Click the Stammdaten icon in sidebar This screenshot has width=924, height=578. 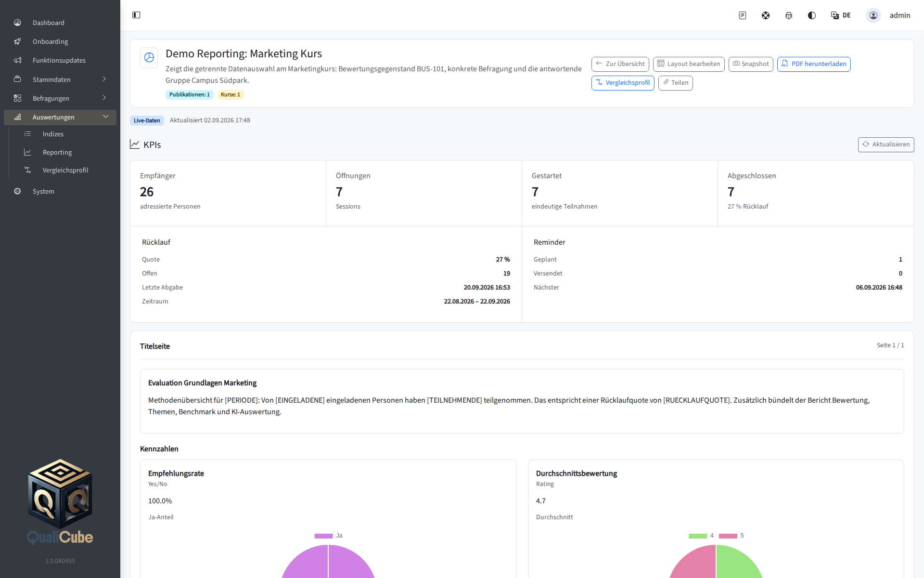point(17,79)
